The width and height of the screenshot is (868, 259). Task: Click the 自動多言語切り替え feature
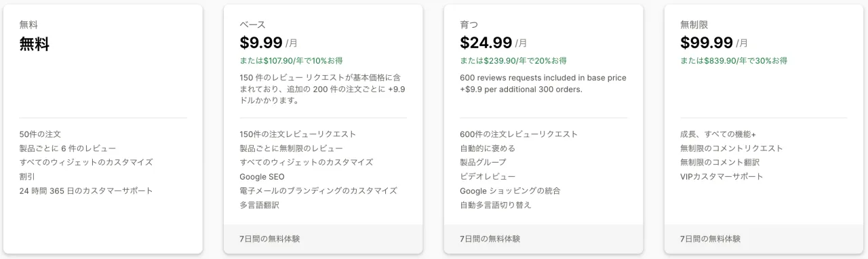496,205
